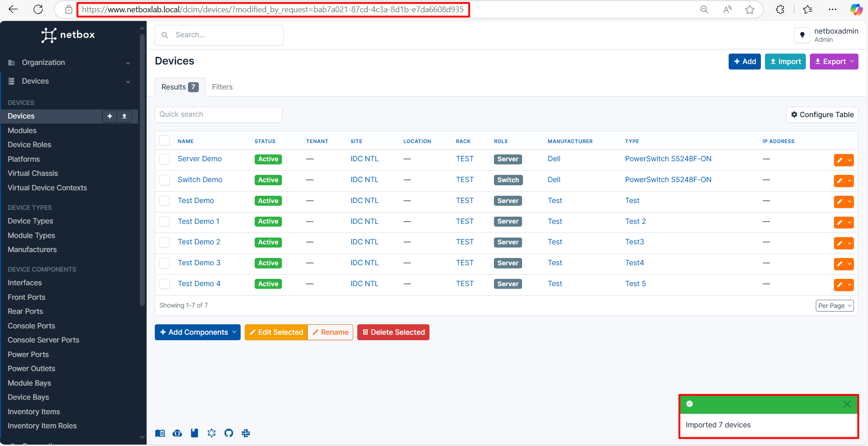Image resolution: width=868 pixels, height=446 pixels.
Task: Open the Slack icon in footer
Action: pyautogui.click(x=246, y=433)
